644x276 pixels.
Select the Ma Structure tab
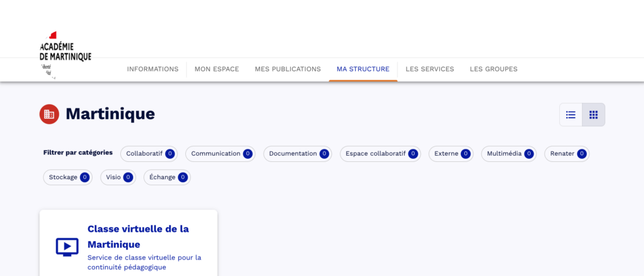(x=362, y=69)
